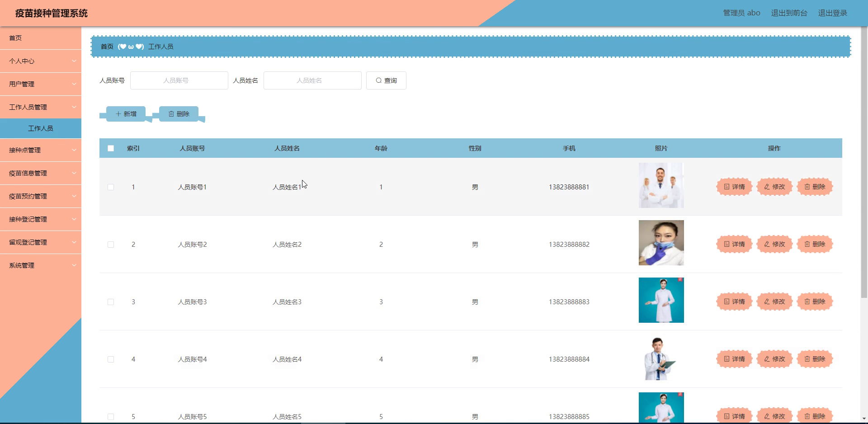Open the photo thumbnail for 人员账号2
The image size is (868, 424).
click(x=661, y=243)
